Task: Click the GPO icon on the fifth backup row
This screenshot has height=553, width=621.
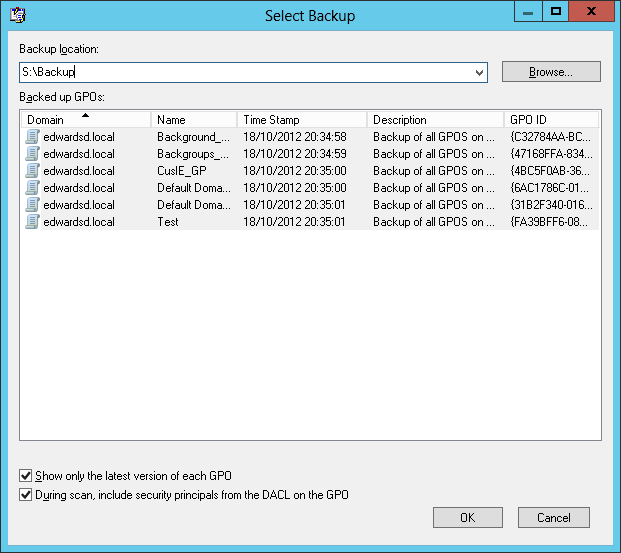Action: click(x=33, y=205)
